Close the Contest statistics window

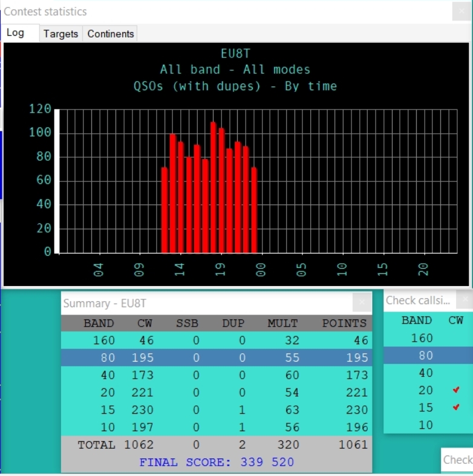461,12
